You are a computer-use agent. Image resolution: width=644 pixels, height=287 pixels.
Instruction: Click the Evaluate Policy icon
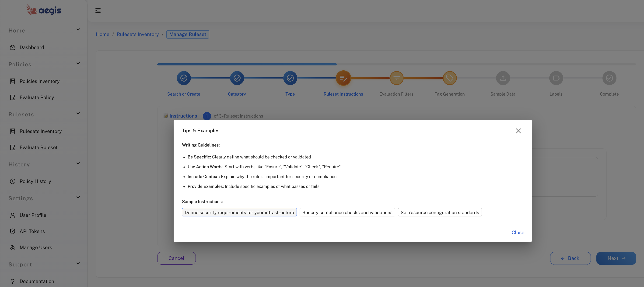coord(13,97)
